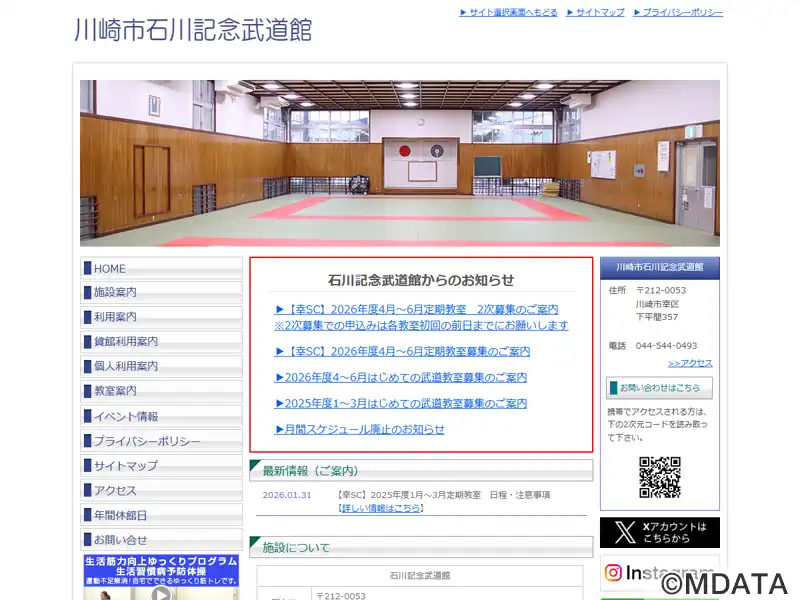
Task: Open 貸館利用案内 sidebar item
Action: pos(161,341)
